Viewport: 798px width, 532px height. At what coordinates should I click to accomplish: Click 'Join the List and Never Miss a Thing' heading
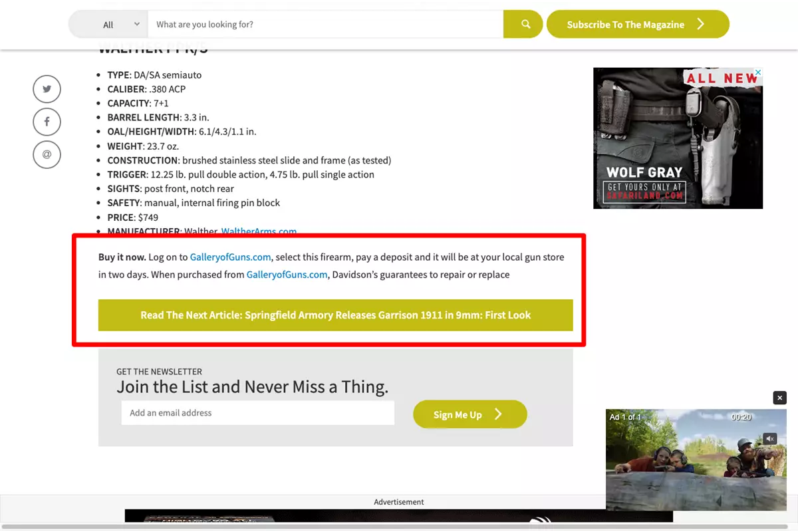(x=253, y=387)
